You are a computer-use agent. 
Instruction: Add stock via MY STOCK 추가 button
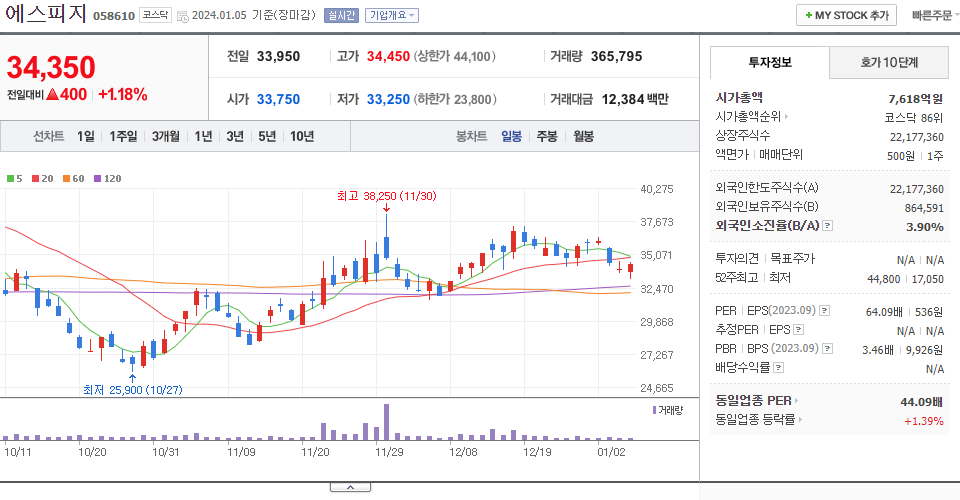point(846,15)
